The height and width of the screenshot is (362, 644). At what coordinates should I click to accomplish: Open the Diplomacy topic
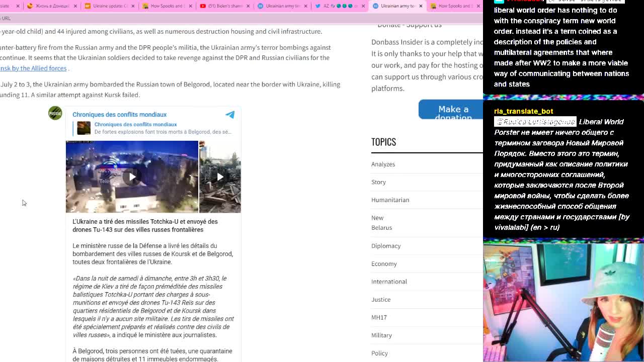tap(386, 246)
